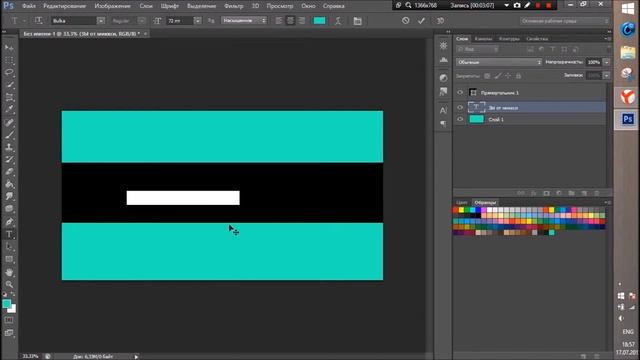Select the Brush tool

pos(9,135)
